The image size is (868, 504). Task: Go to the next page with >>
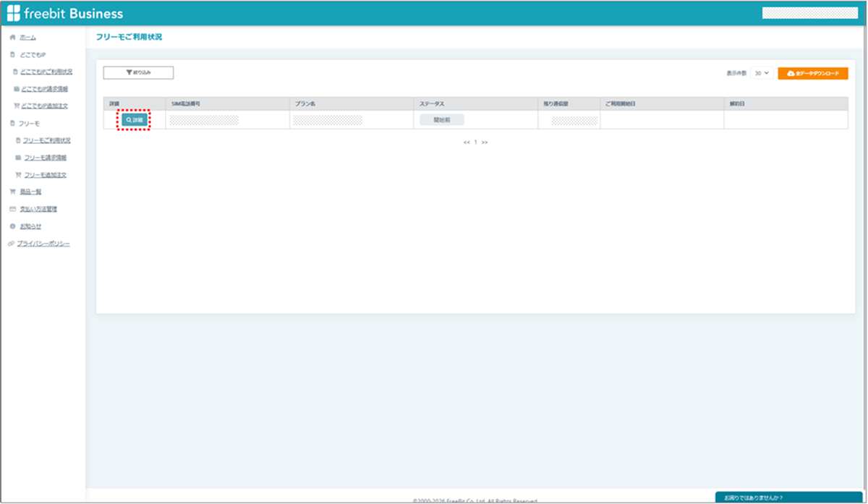[485, 142]
